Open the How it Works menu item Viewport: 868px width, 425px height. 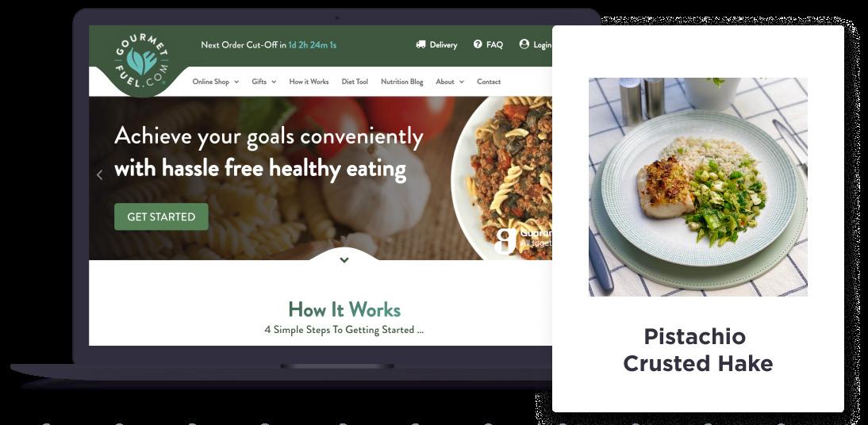[309, 82]
